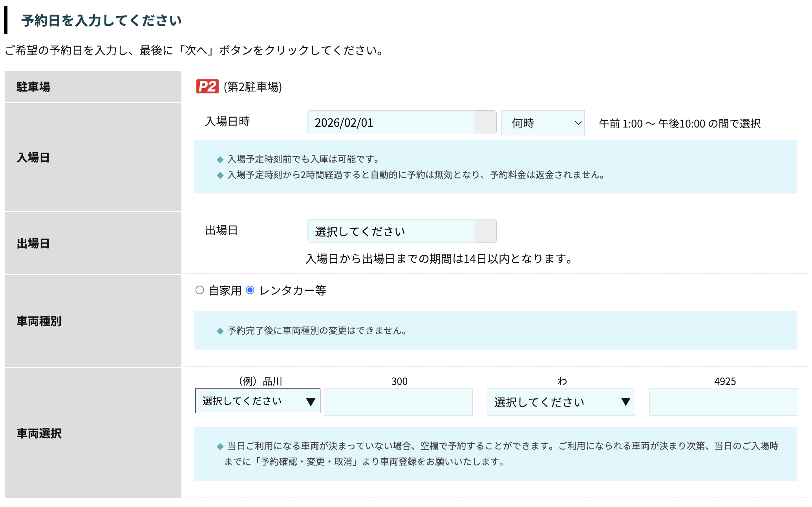The image size is (812, 507).
Task: Click the 車両選択 row header
Action: coord(39,433)
